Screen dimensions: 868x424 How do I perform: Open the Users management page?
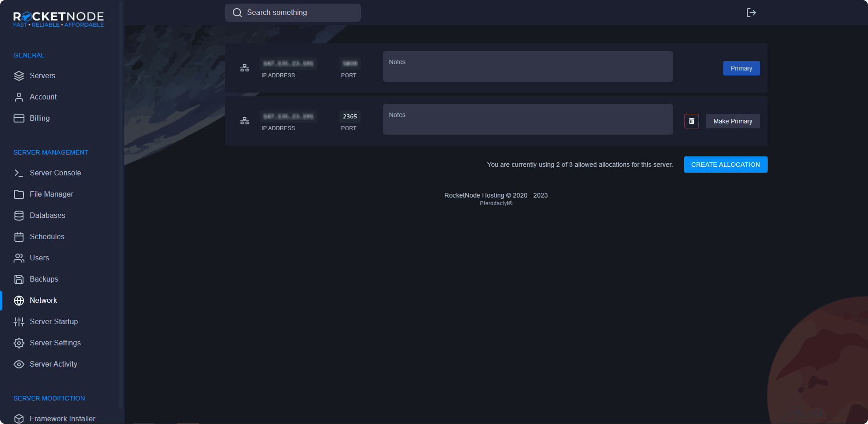point(39,258)
